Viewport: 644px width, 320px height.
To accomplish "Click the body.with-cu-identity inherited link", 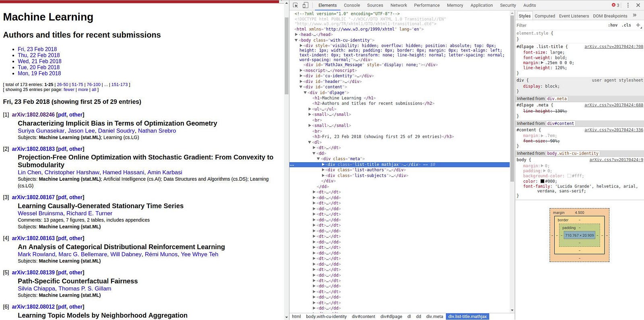I will pos(573,153).
